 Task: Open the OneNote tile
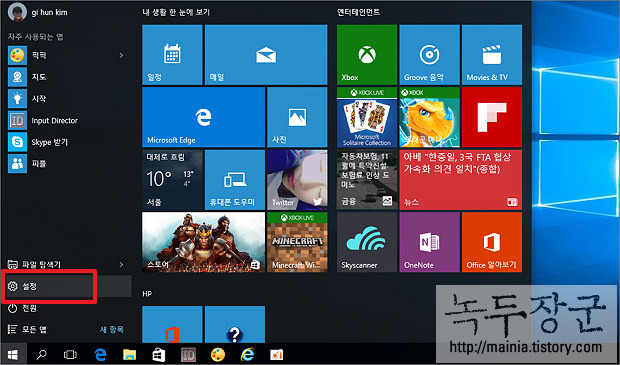pos(429,242)
